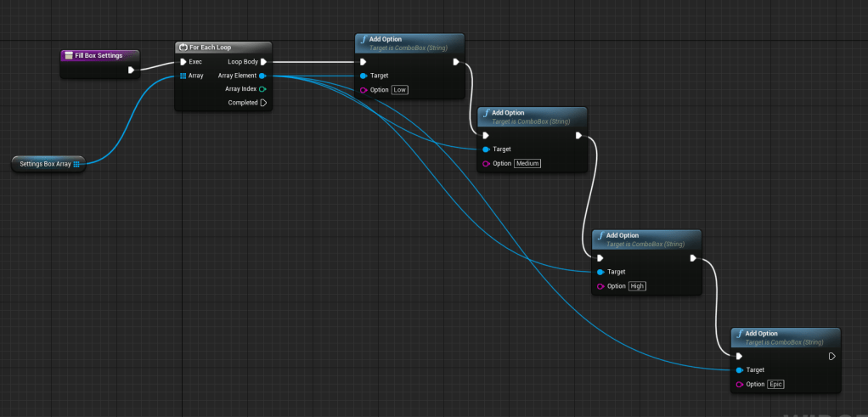Click the Option text field containing Medium
This screenshot has width=868, height=417.
527,163
